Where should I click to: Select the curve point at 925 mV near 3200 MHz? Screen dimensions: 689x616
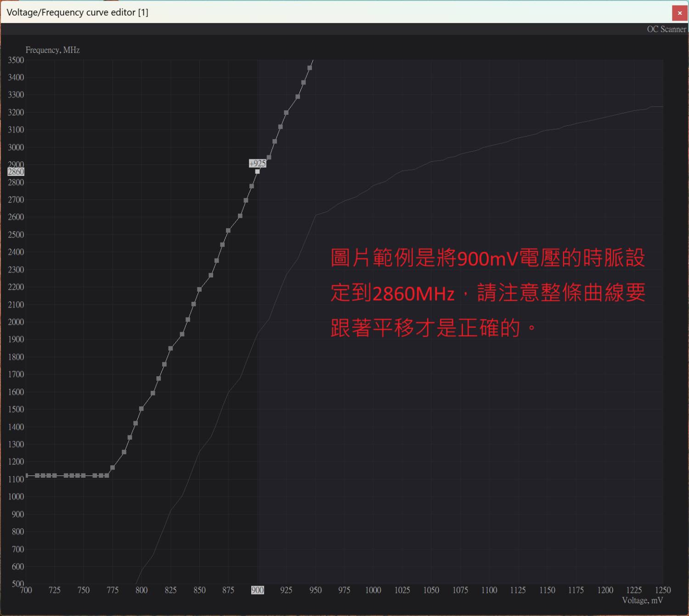[286, 113]
